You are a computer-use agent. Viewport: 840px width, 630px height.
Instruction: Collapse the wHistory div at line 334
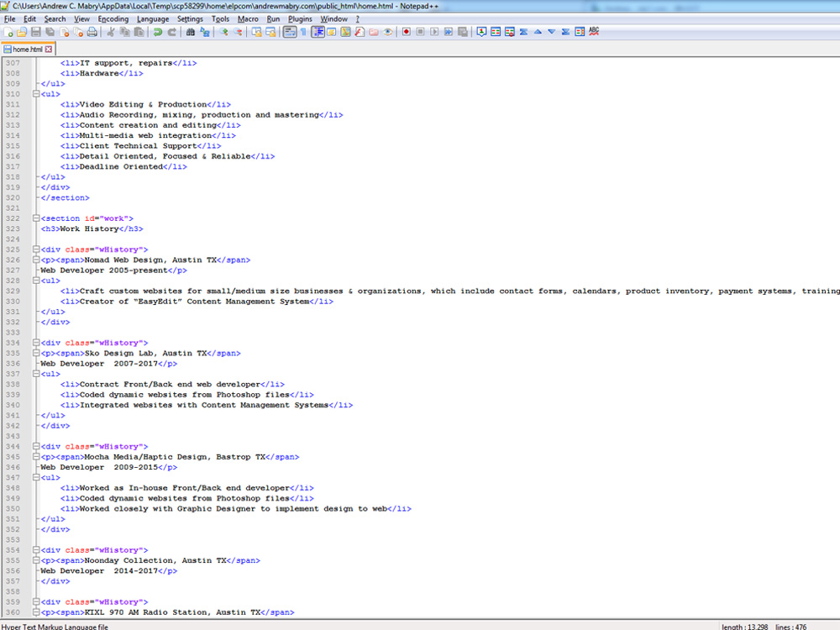(x=35, y=343)
